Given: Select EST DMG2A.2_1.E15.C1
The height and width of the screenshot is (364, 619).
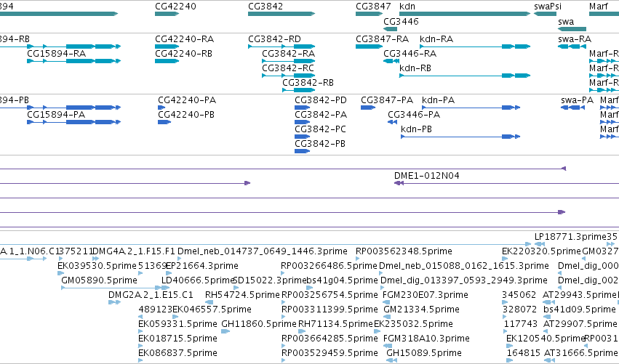Looking at the screenshot, I should (x=151, y=295).
